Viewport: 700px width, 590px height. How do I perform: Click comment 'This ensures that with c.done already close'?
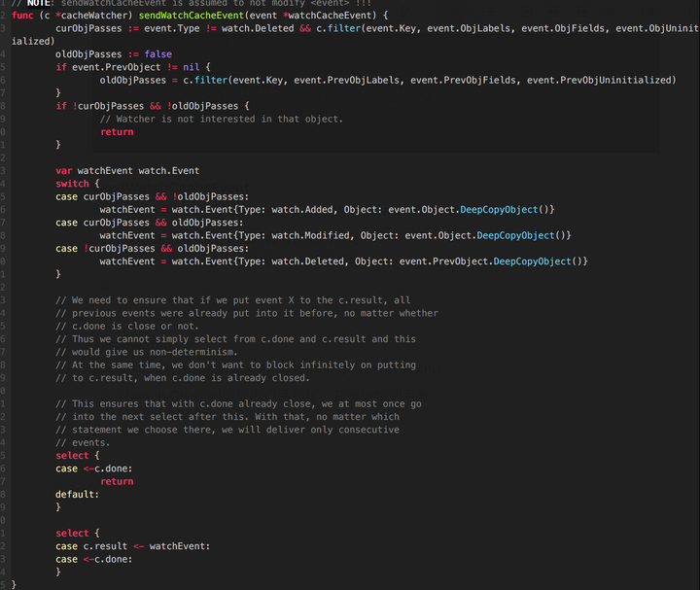click(x=238, y=404)
